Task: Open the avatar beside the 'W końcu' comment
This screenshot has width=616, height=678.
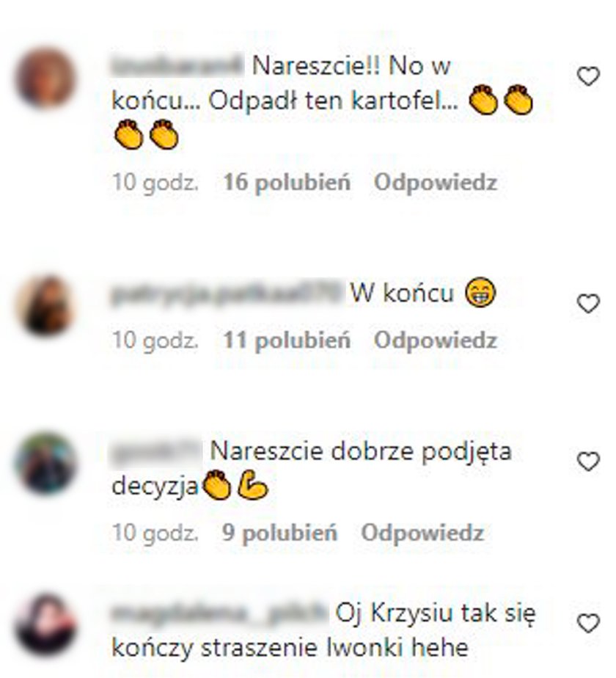Action: [x=45, y=305]
